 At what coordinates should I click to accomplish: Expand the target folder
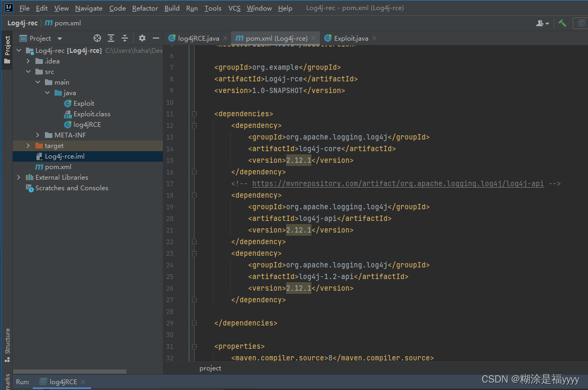point(28,145)
